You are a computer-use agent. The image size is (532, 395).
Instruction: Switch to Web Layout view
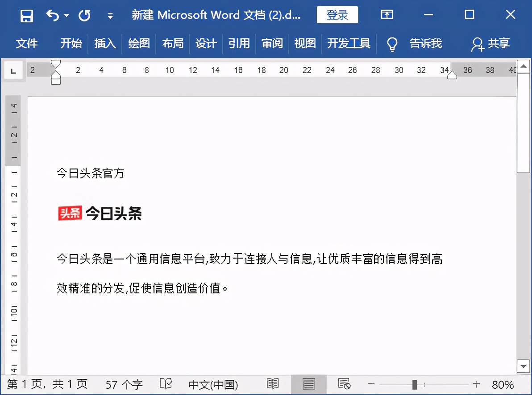pos(344,384)
